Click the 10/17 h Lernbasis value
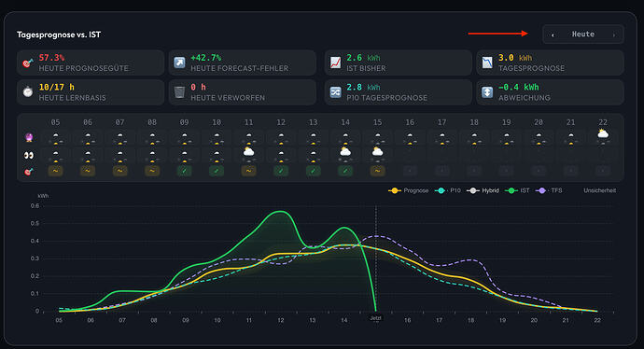The height and width of the screenshot is (349, 644). (x=57, y=87)
